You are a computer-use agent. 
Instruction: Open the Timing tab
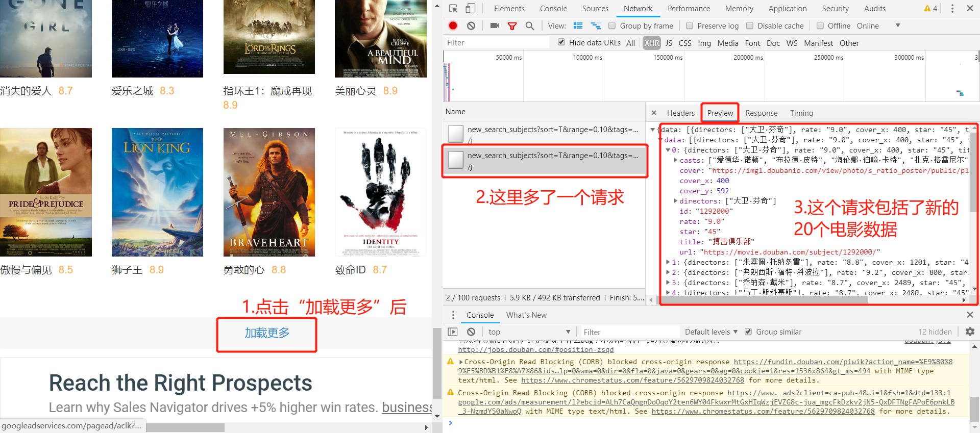click(801, 113)
